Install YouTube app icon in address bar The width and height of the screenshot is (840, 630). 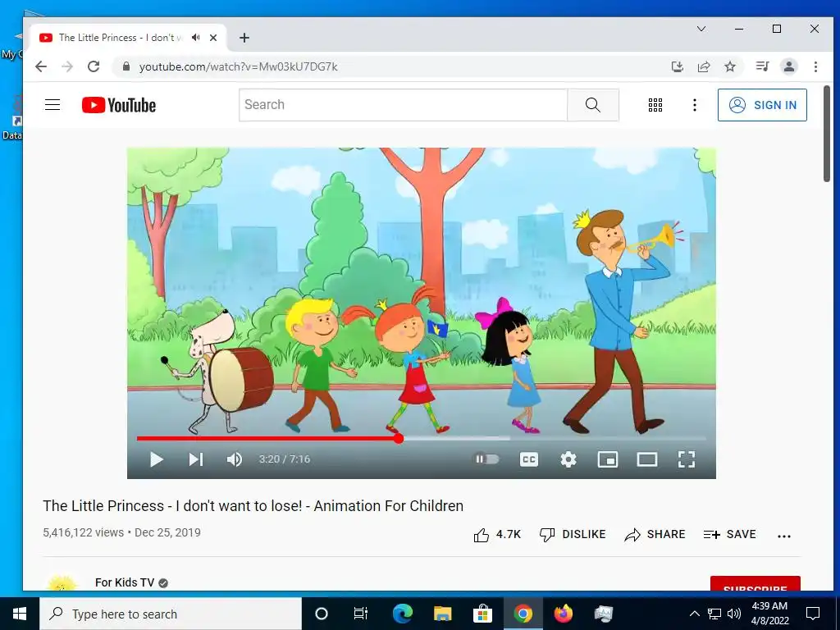point(677,66)
